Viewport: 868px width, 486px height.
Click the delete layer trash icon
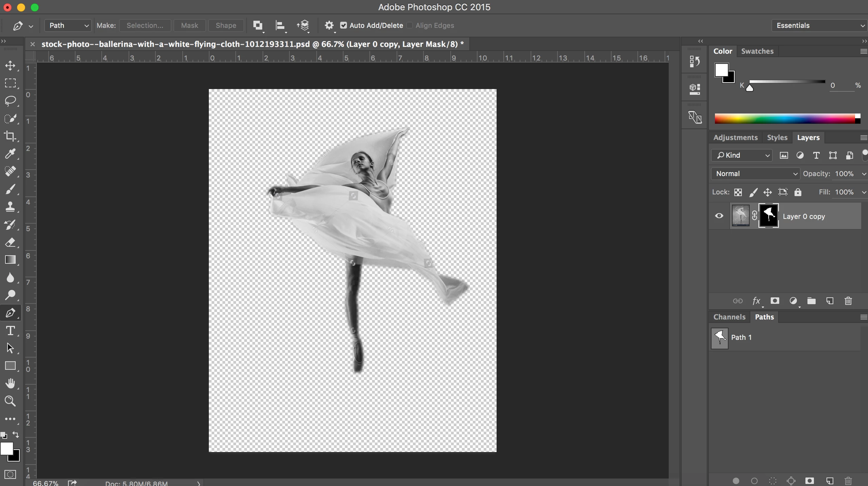(x=848, y=301)
